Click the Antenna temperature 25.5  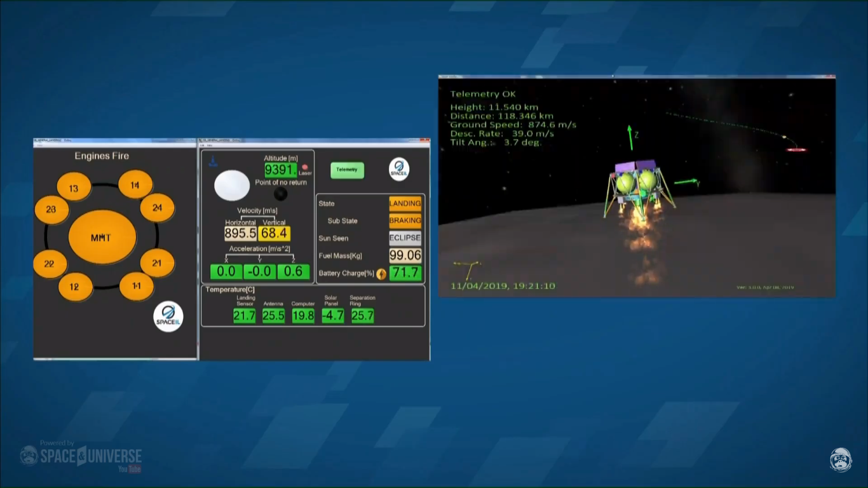[274, 316]
